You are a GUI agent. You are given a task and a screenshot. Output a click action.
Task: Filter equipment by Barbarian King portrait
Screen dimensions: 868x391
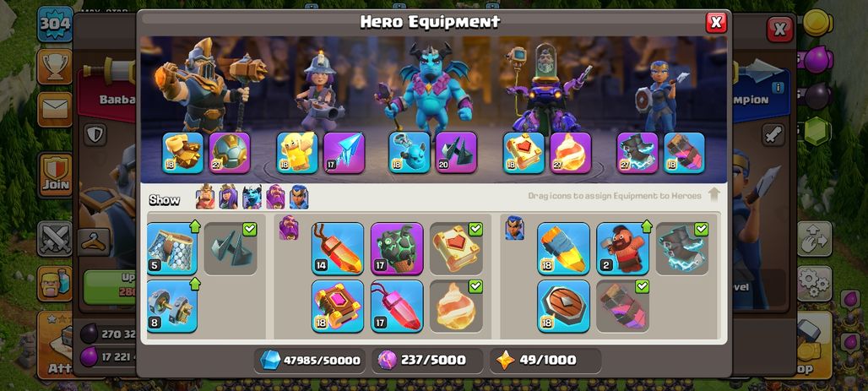pyautogui.click(x=205, y=197)
